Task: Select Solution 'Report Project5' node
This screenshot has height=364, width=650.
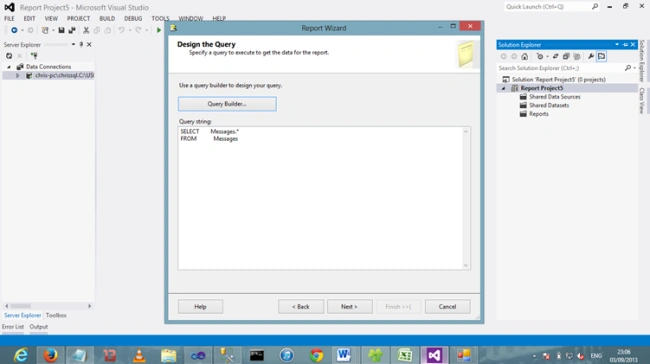Action: coord(558,79)
